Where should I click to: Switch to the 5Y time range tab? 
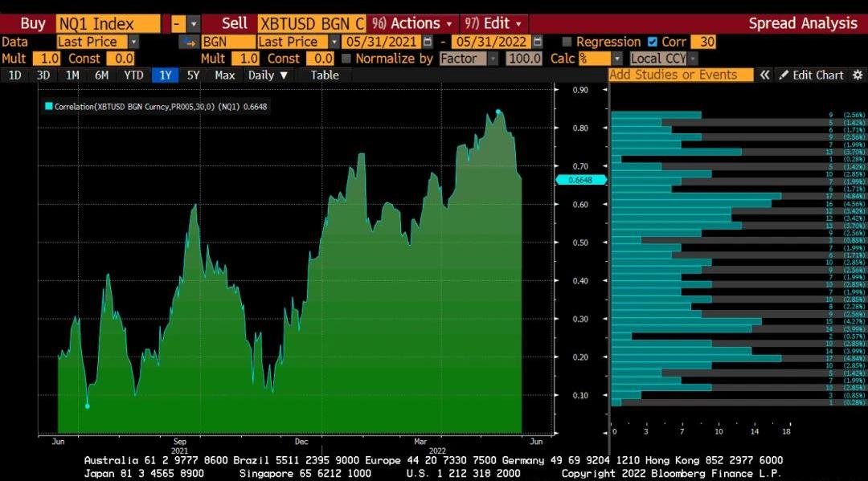point(193,75)
